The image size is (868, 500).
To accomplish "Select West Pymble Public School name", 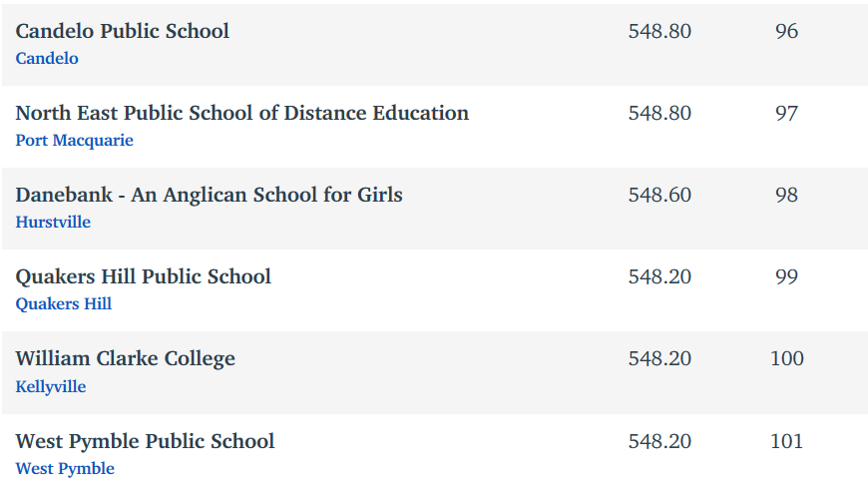I will 145,441.
